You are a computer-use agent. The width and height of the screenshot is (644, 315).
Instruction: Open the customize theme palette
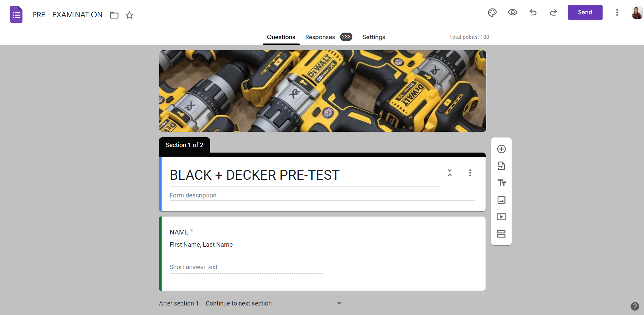pos(492,13)
